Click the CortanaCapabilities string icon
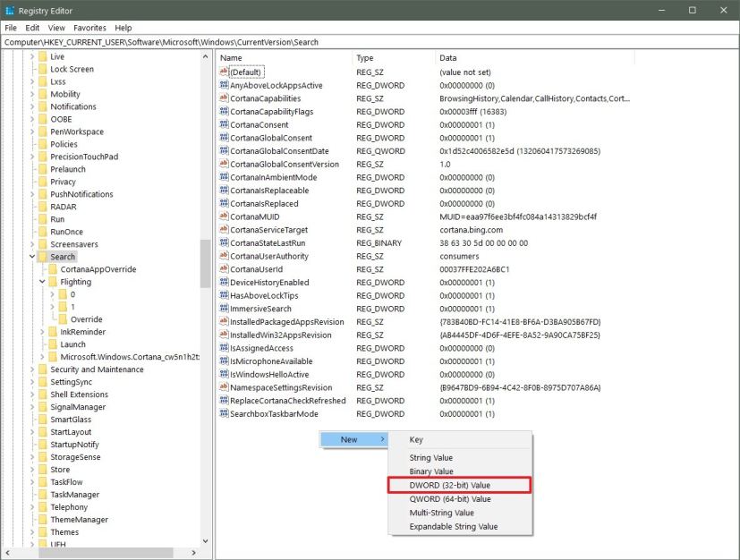Image resolution: width=740 pixels, height=560 pixels. [x=224, y=98]
